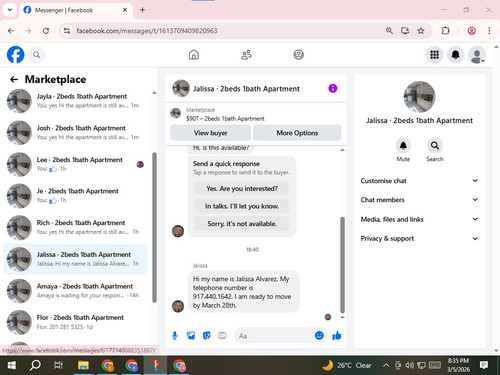This screenshot has height=375, width=500.
Task: Open Jayla's 2beds 1bath Apartment chat
Action: point(76,101)
